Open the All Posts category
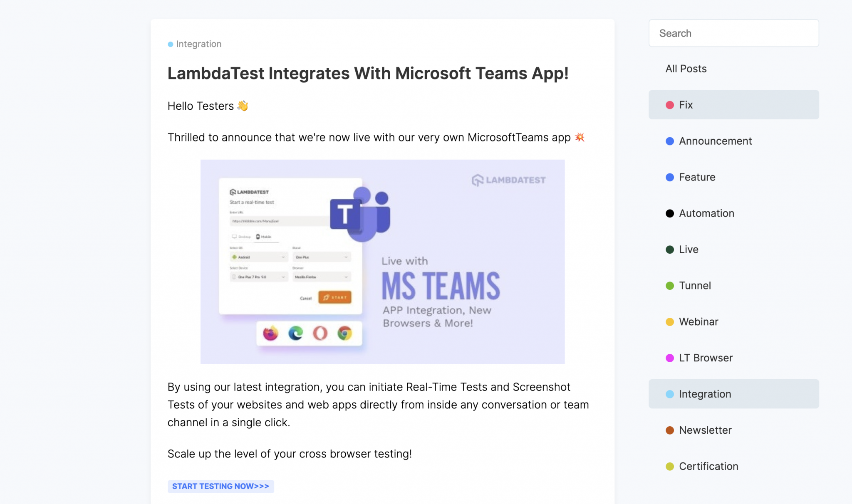 [x=686, y=69]
